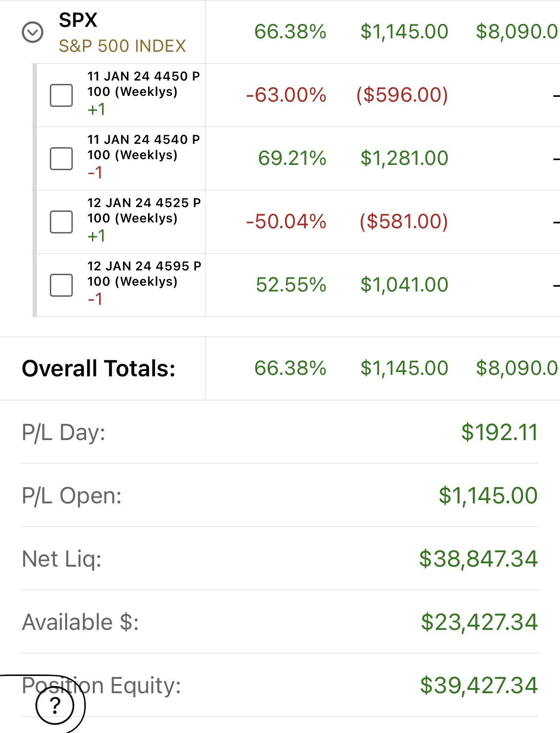Tap the Position Equity value $39,427.34

pyautogui.click(x=479, y=685)
